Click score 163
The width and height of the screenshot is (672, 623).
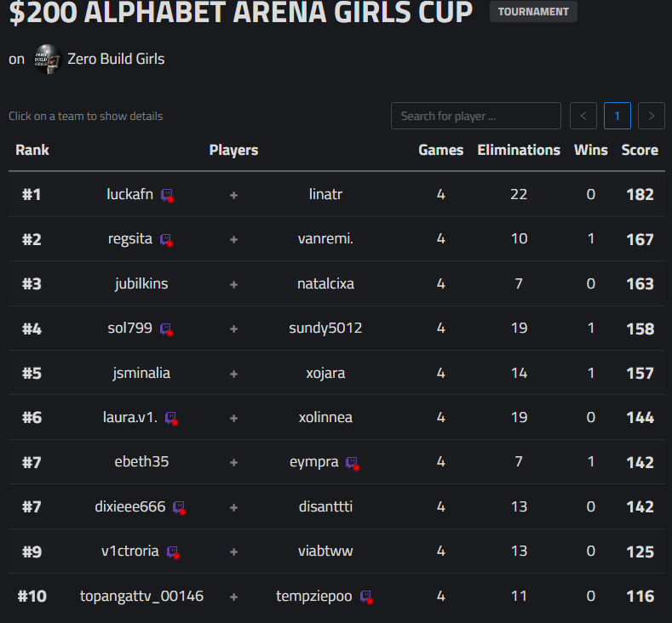(640, 284)
